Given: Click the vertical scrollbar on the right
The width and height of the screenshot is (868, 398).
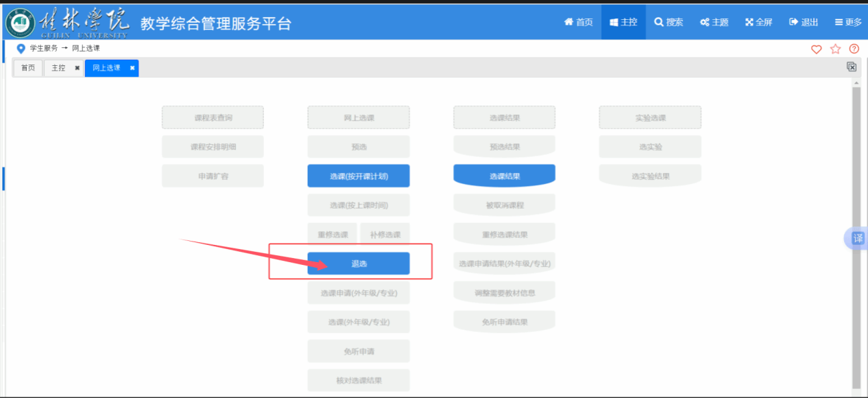Looking at the screenshot, I should pyautogui.click(x=856, y=233).
